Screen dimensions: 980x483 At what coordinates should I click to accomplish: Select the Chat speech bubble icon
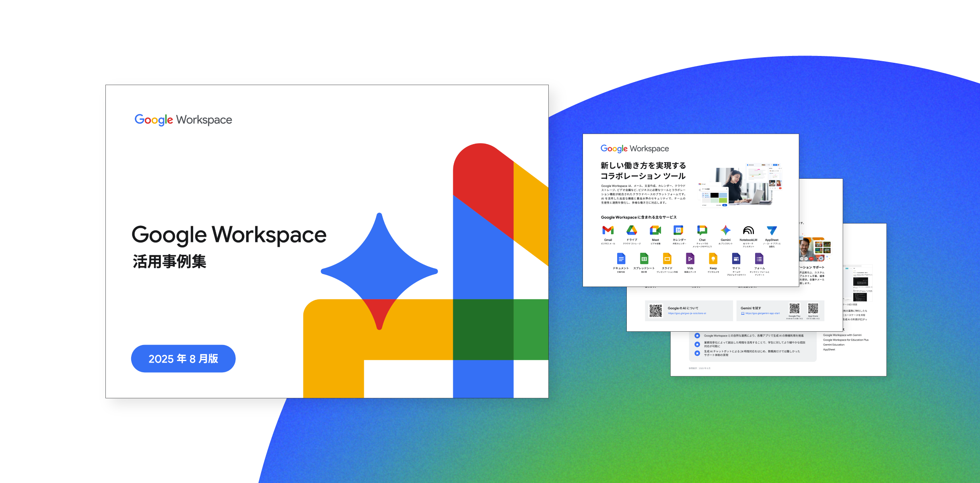coord(702,230)
